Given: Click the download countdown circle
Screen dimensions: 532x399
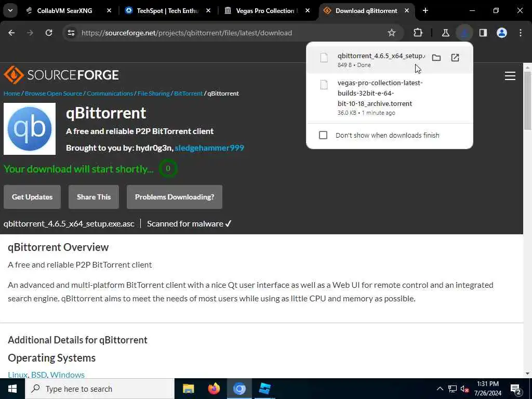Looking at the screenshot, I should (168, 169).
